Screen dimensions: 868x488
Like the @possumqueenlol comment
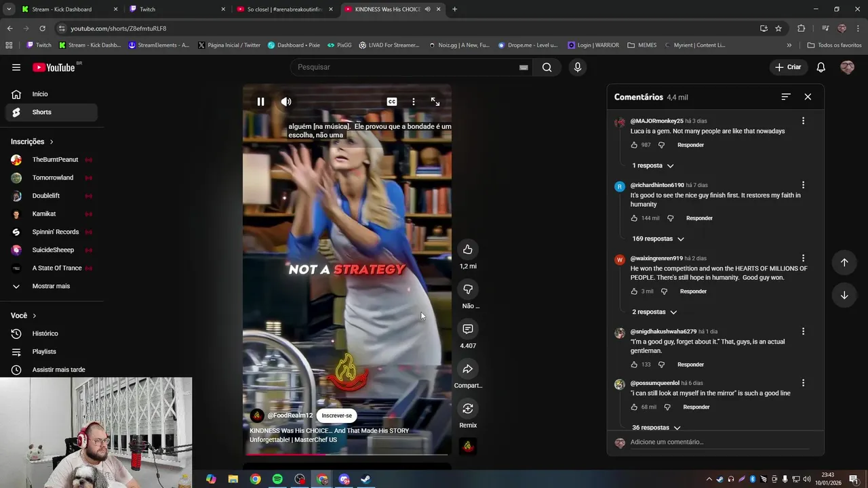[634, 407]
